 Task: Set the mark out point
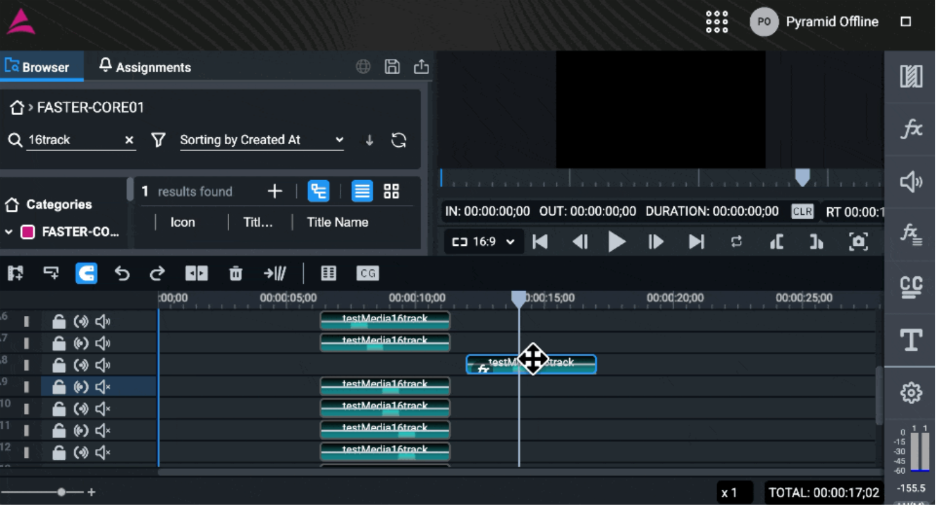[816, 242]
